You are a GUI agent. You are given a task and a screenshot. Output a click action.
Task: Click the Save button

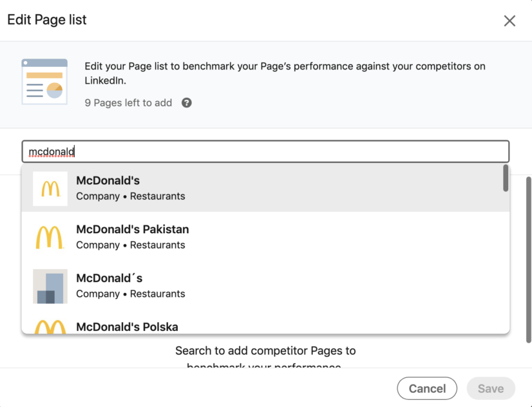click(491, 388)
